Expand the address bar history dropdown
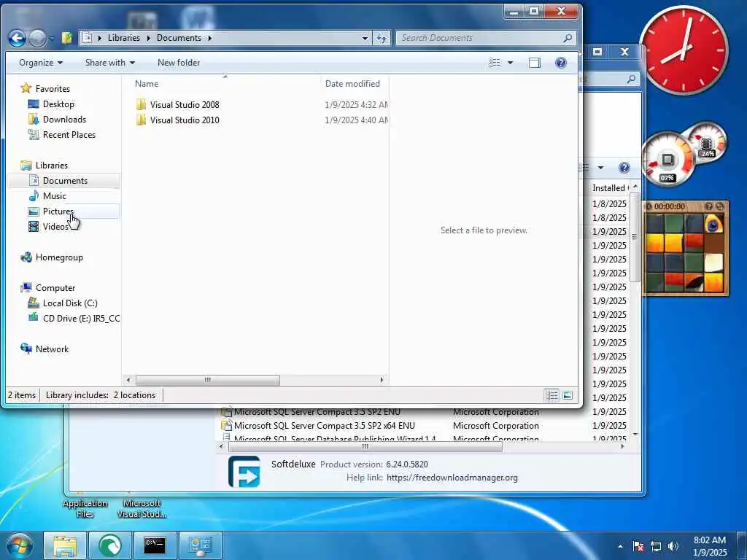The height and width of the screenshot is (560, 747). point(365,38)
